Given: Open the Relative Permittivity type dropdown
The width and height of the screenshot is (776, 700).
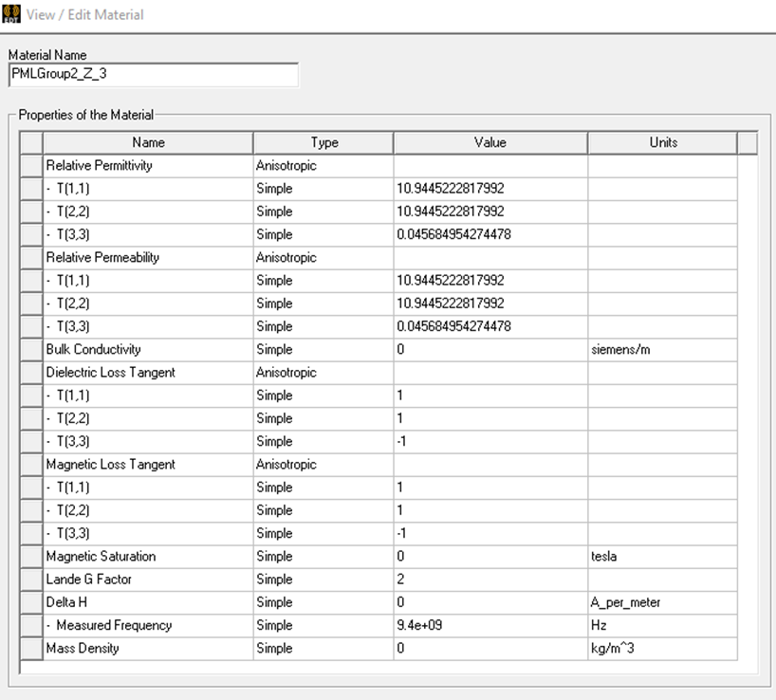Looking at the screenshot, I should coord(323,166).
